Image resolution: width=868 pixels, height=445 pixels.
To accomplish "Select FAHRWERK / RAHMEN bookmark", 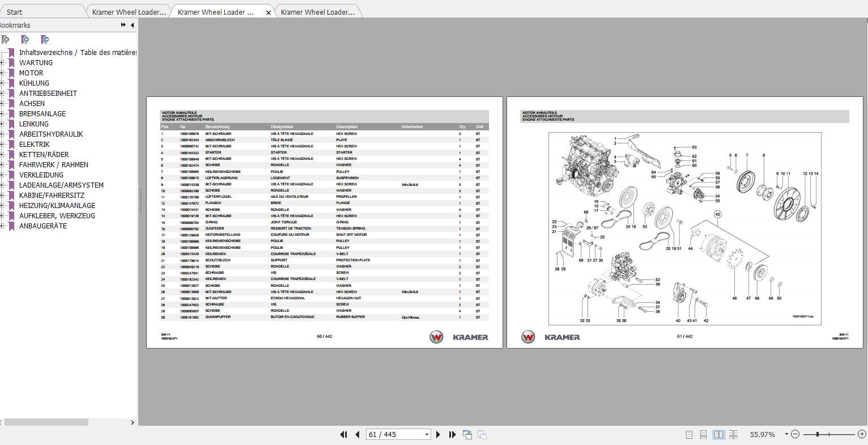I will (x=54, y=165).
